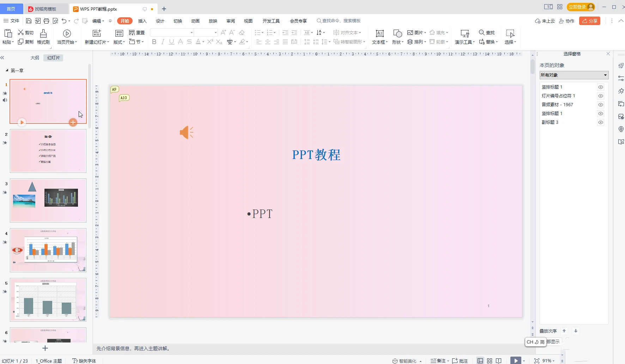Click the Find magnifier icon
This screenshot has width=625, height=364.
tap(481, 32)
